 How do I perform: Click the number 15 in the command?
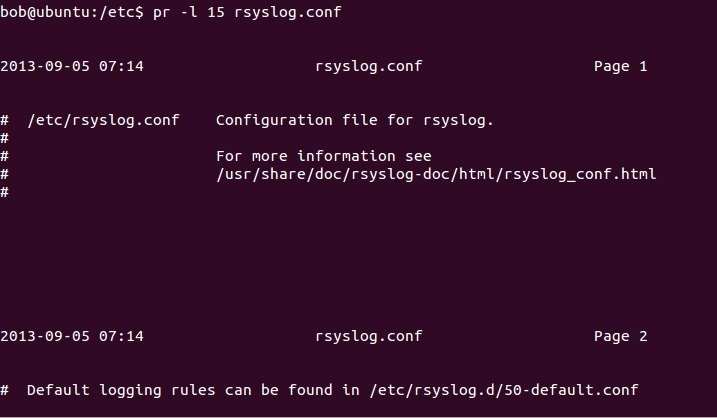216,11
